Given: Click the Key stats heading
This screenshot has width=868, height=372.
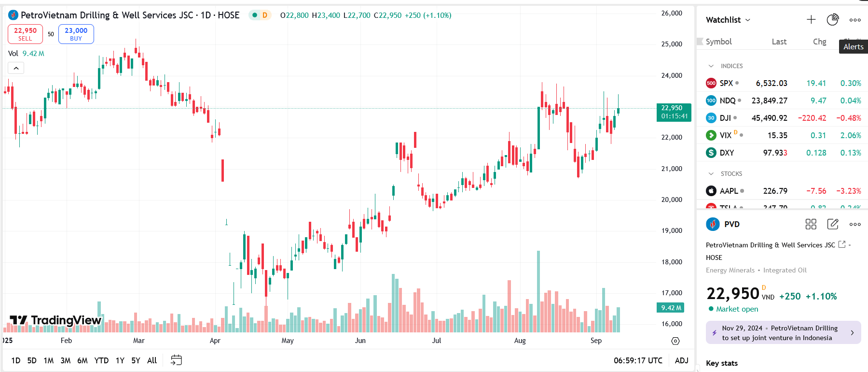Looking at the screenshot, I should pos(721,363).
